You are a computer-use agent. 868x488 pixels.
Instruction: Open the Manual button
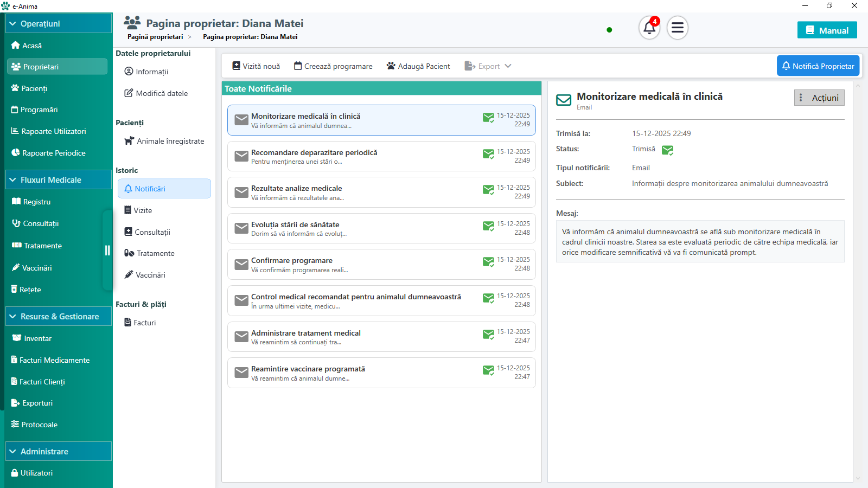[x=827, y=30]
